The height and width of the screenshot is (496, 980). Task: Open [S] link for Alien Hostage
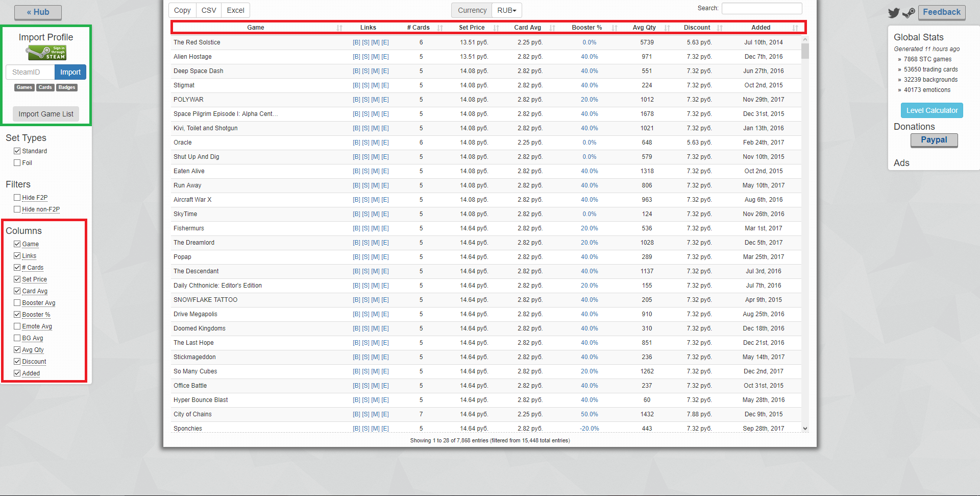pyautogui.click(x=365, y=57)
